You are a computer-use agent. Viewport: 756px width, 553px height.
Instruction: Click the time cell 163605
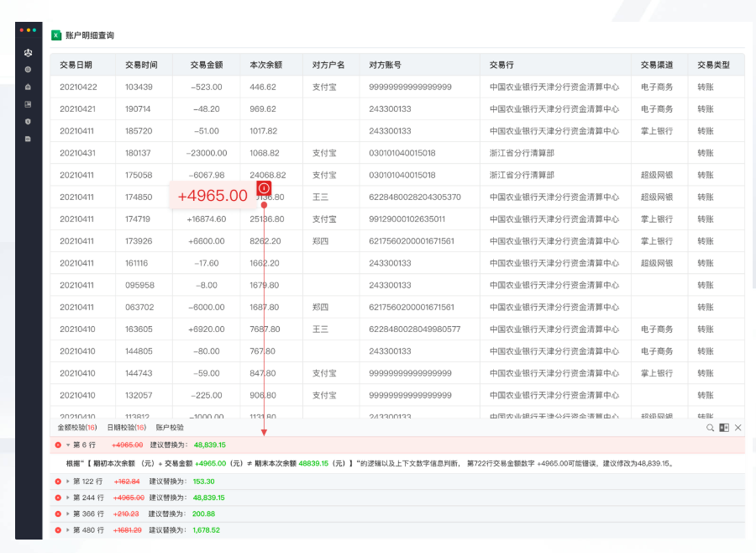(139, 329)
